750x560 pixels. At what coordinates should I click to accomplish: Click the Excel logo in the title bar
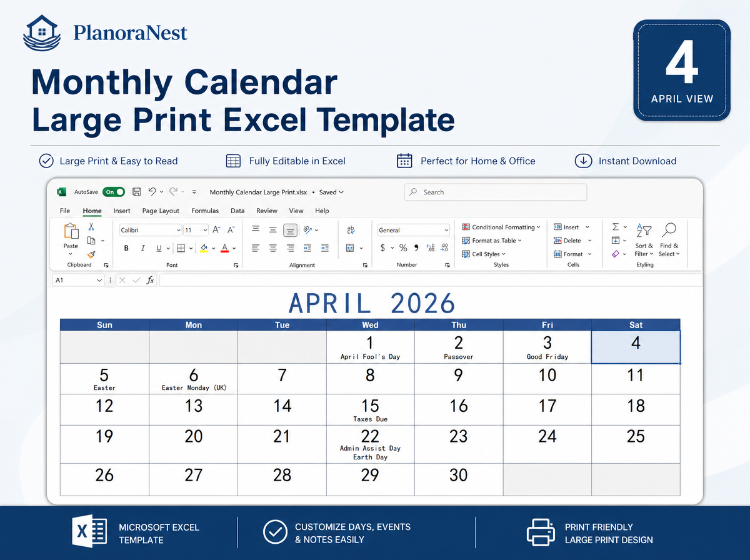[x=62, y=192]
